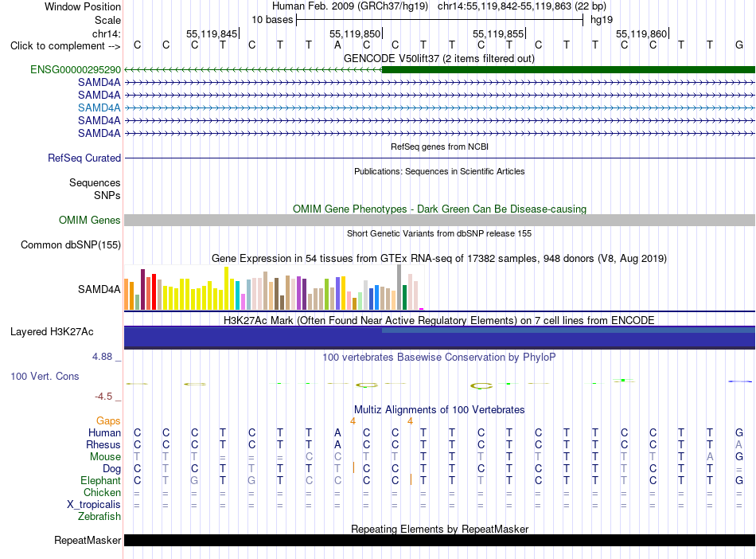Click the gray tallest GTEx expression bar
This screenshot has width=756, height=559.
[x=399, y=287]
